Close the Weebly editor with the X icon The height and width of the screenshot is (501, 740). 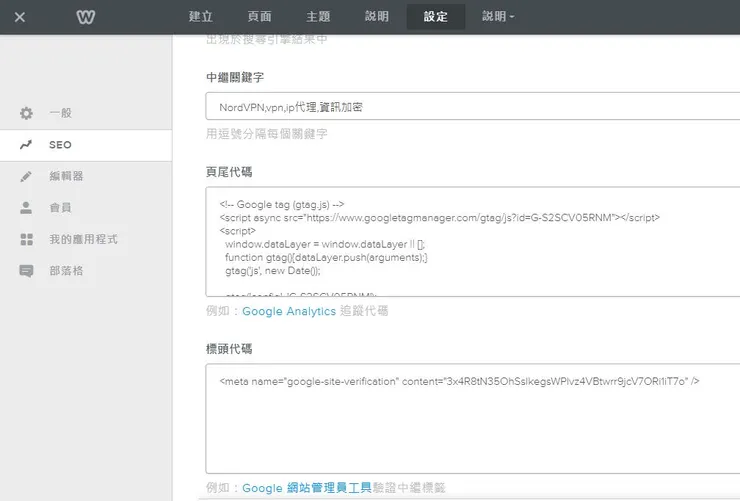point(20,17)
